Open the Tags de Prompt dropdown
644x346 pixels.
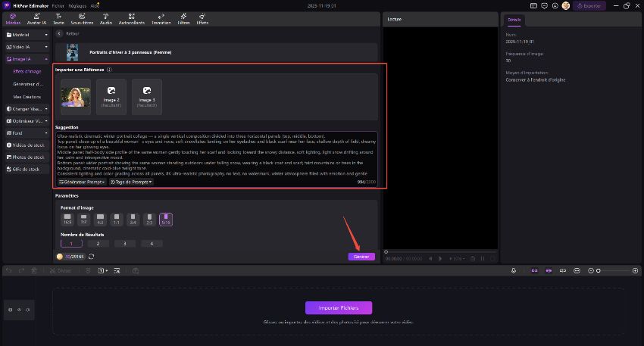131,182
